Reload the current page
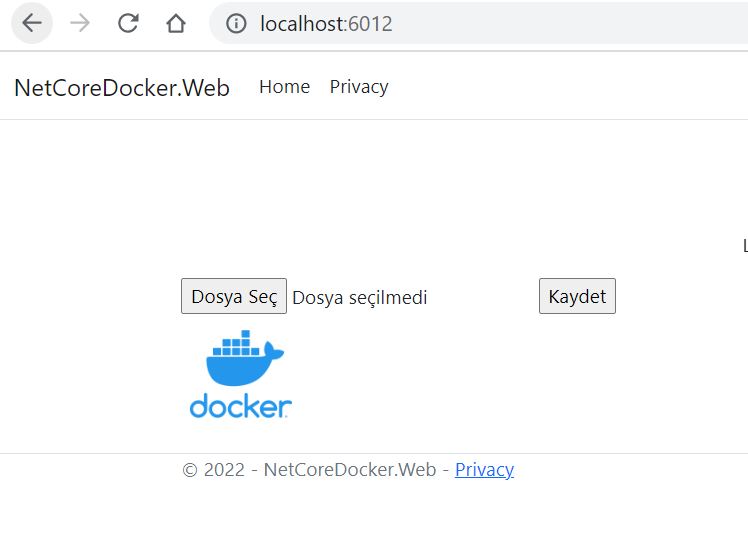 pos(128,23)
